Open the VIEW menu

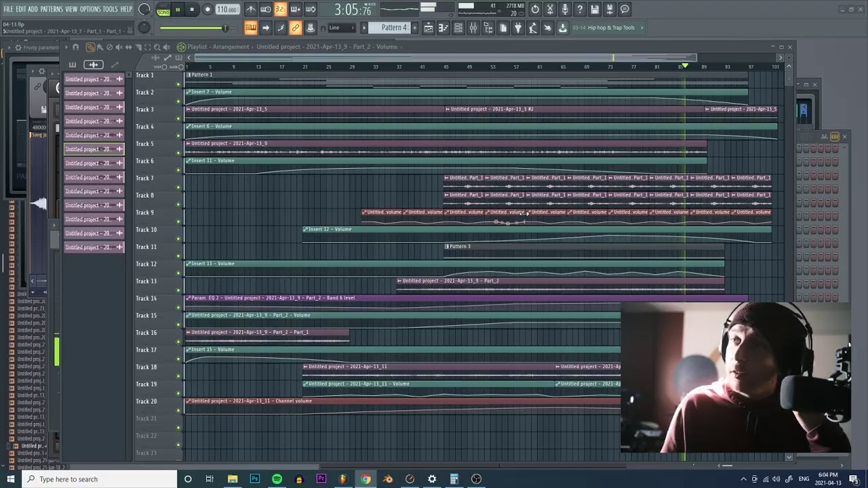tap(71, 9)
